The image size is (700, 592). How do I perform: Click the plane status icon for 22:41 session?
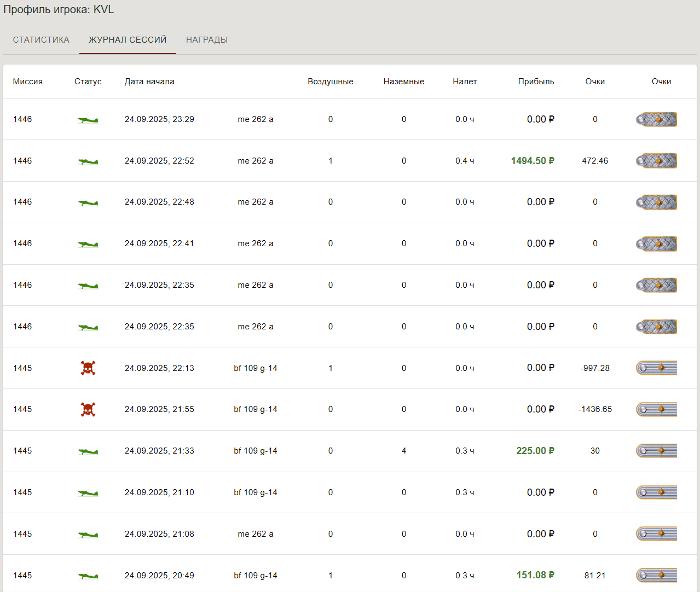pyautogui.click(x=88, y=244)
